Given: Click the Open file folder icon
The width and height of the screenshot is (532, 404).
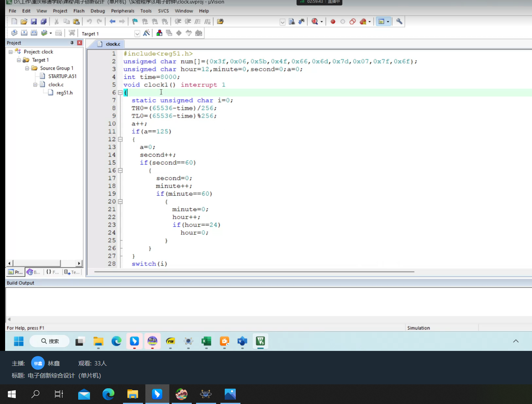Looking at the screenshot, I should (24, 22).
